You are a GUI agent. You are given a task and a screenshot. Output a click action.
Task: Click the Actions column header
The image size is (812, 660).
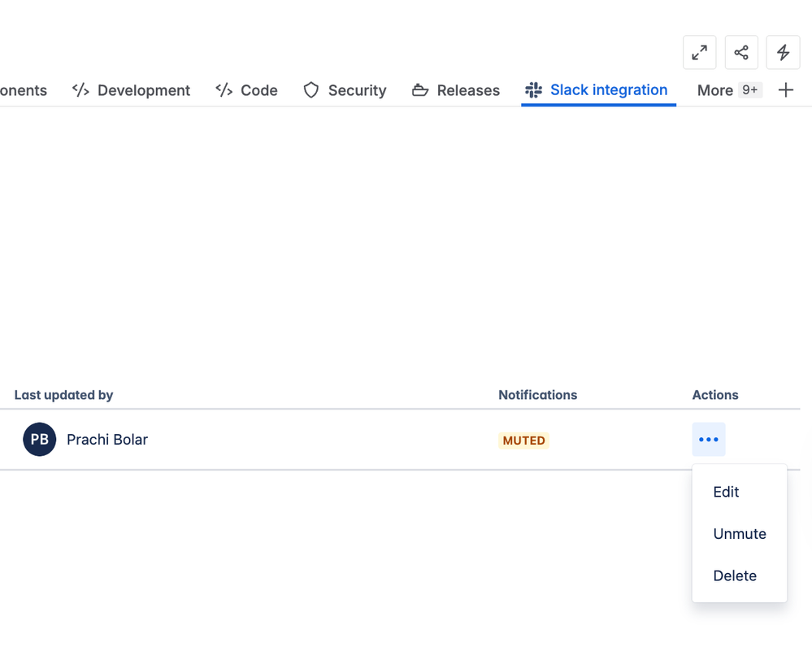pos(715,395)
